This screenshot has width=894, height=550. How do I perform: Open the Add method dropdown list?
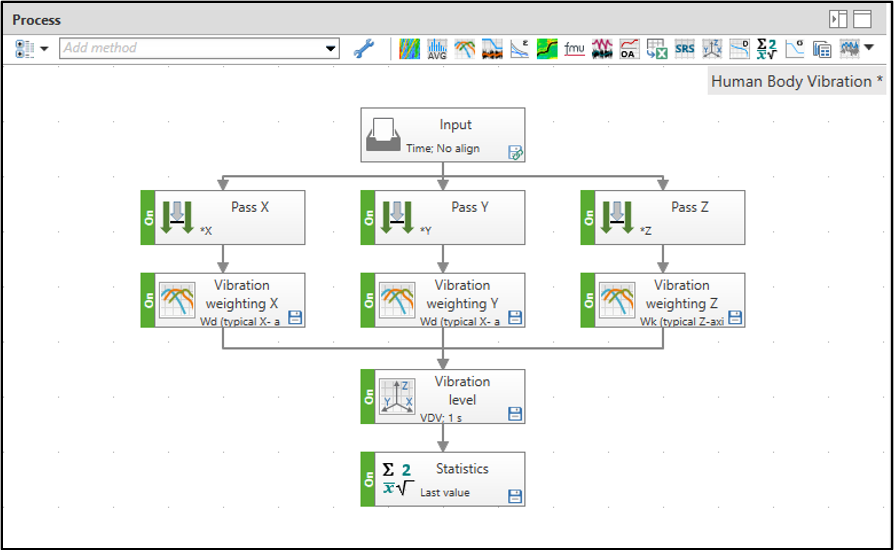point(331,48)
